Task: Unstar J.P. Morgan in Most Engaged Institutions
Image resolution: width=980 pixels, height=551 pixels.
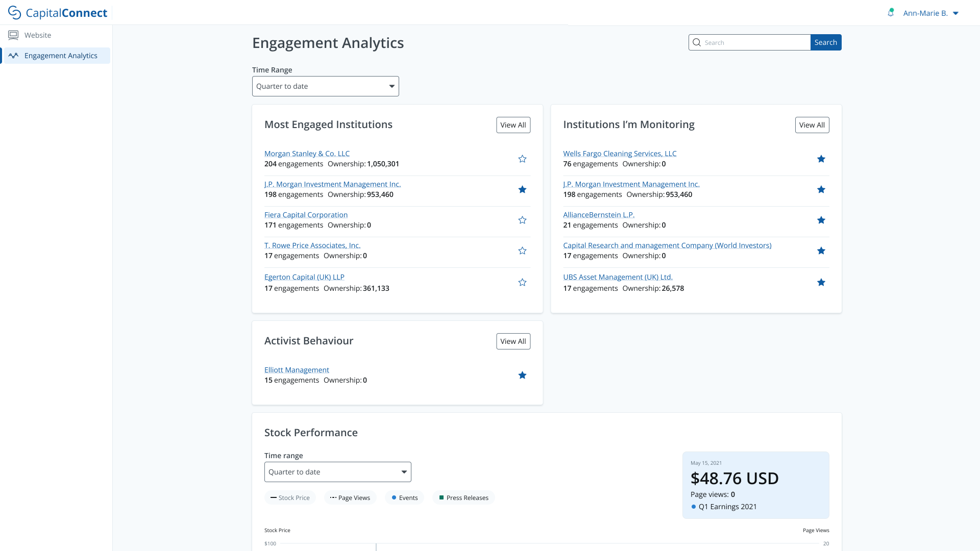Action: tap(522, 189)
